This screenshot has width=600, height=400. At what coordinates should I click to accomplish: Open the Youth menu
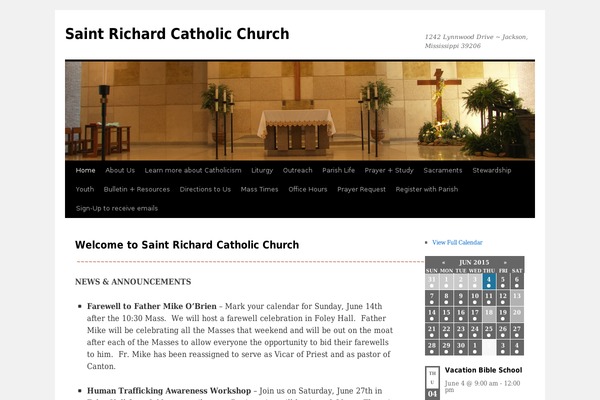coord(85,189)
